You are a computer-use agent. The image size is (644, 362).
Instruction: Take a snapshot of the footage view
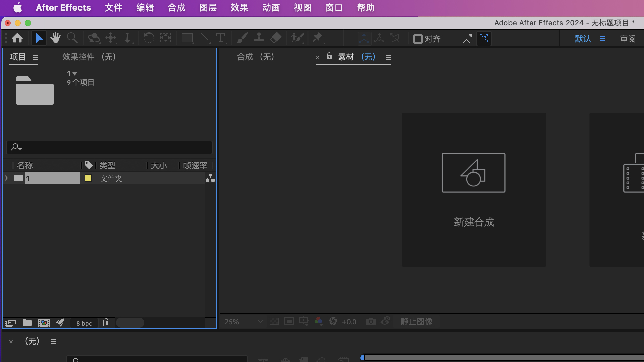pos(370,321)
